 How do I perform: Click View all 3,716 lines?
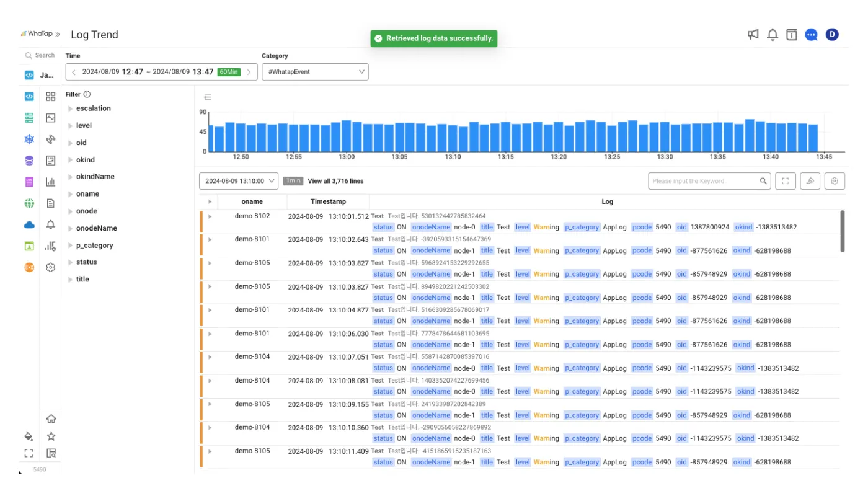pos(335,181)
